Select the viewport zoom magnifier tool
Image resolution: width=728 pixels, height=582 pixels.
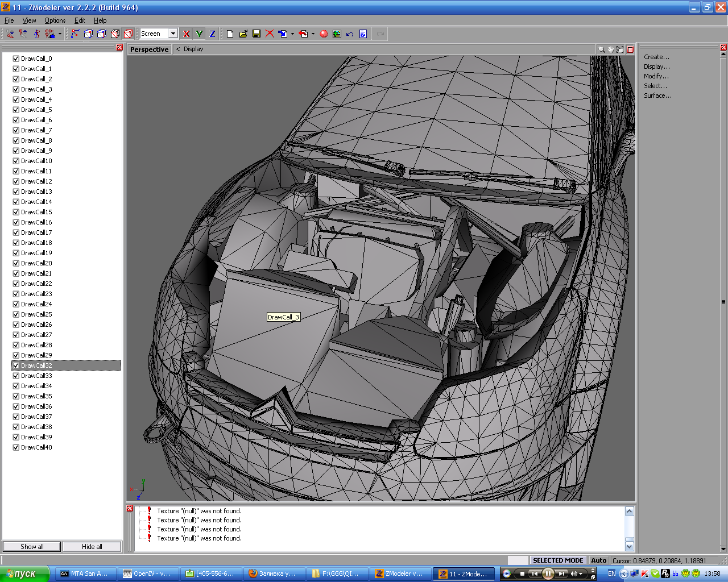coord(601,49)
